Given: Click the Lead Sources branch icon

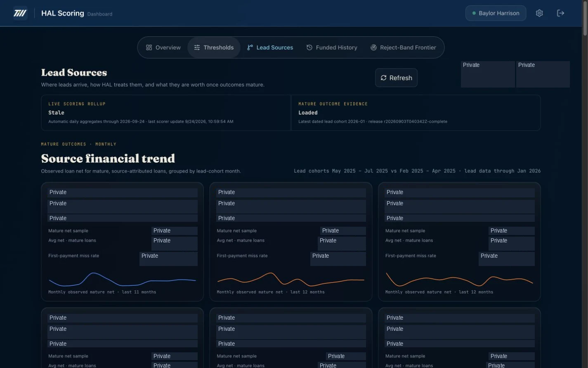Looking at the screenshot, I should 250,47.
